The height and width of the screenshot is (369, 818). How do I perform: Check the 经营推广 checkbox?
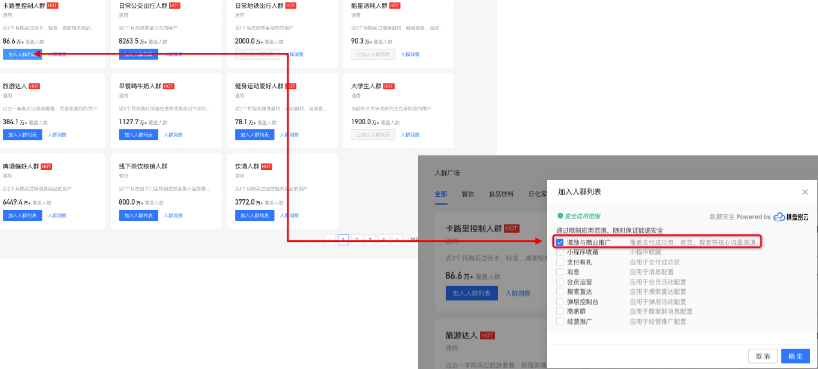(560, 321)
